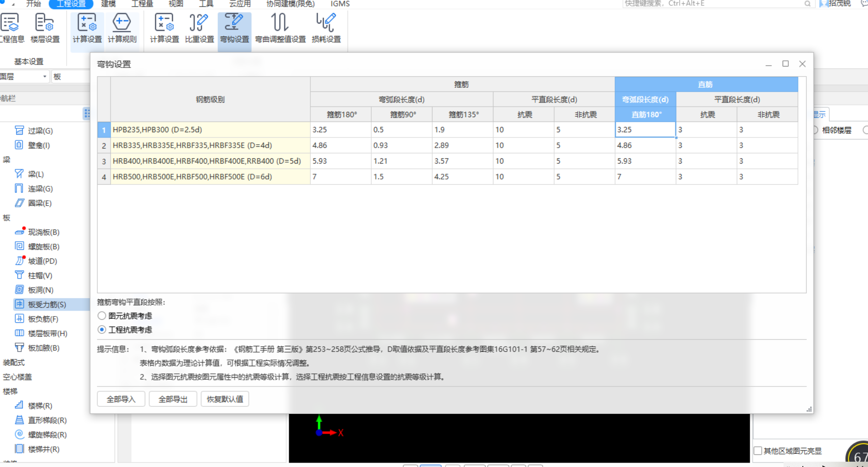Select 楼层板带(H) component icon
The width and height of the screenshot is (868, 467).
[x=19, y=333]
